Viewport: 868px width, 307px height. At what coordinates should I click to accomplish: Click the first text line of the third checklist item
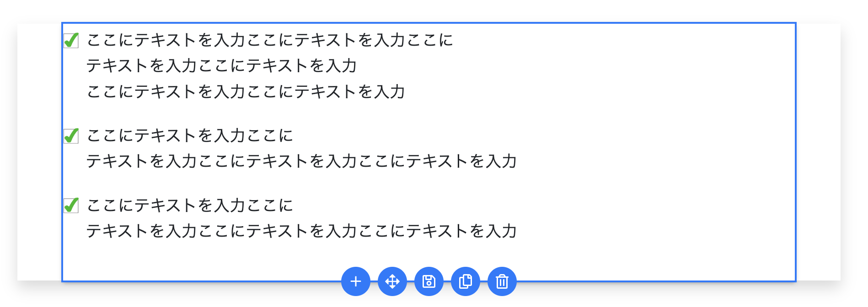tap(189, 206)
